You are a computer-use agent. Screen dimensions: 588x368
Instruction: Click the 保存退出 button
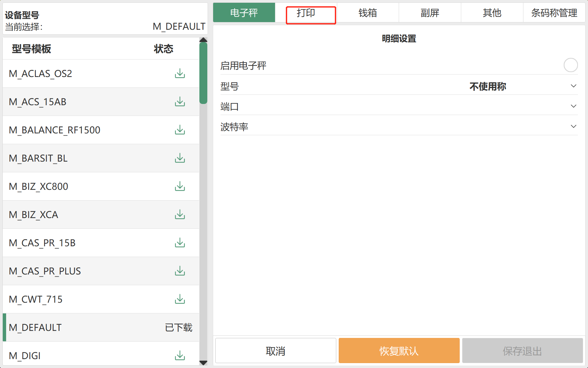[x=522, y=351]
